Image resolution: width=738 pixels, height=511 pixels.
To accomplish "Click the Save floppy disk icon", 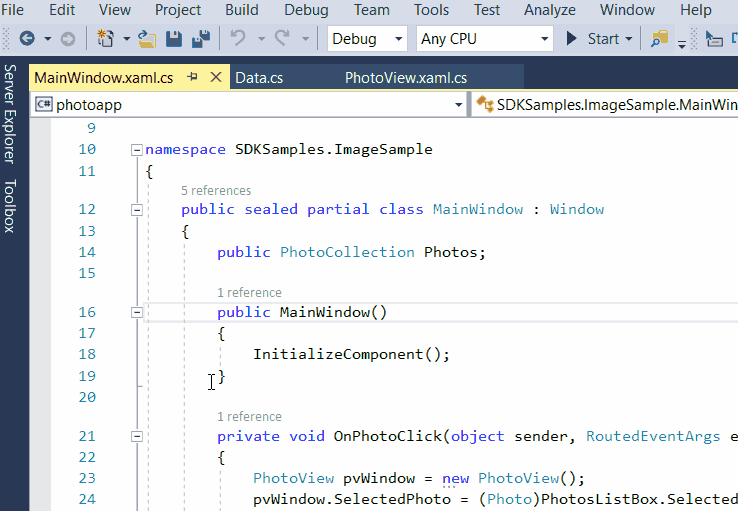I will (174, 39).
